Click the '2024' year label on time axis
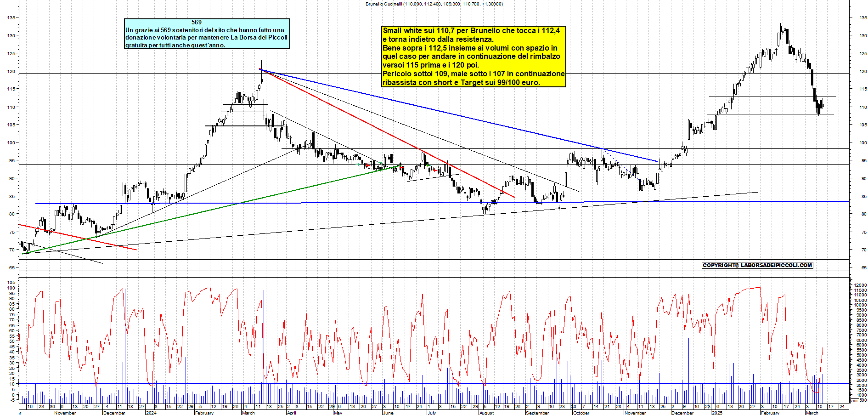The height and width of the screenshot is (415, 868). point(151,413)
